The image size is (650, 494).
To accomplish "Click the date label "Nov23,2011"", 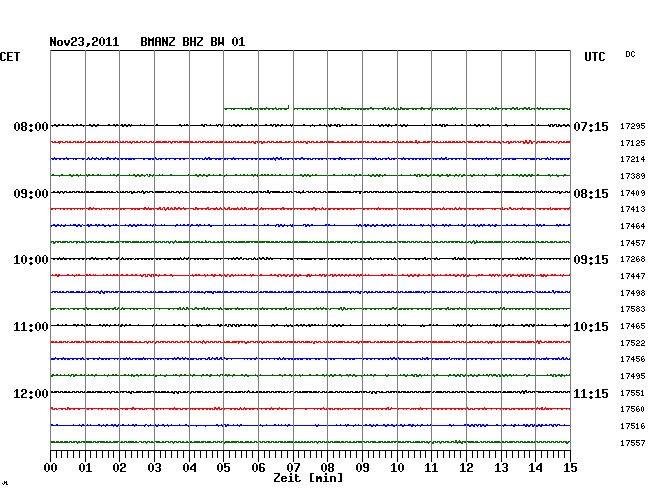I will coord(84,42).
